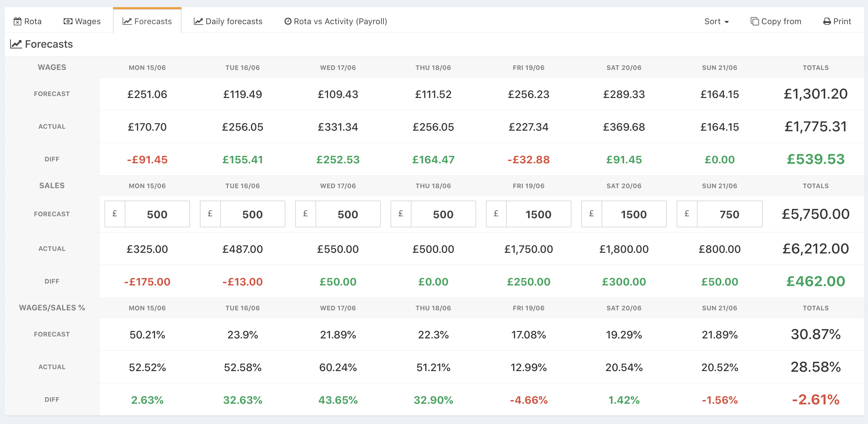Click the Print printer icon
The image size is (868, 424).
tap(827, 22)
